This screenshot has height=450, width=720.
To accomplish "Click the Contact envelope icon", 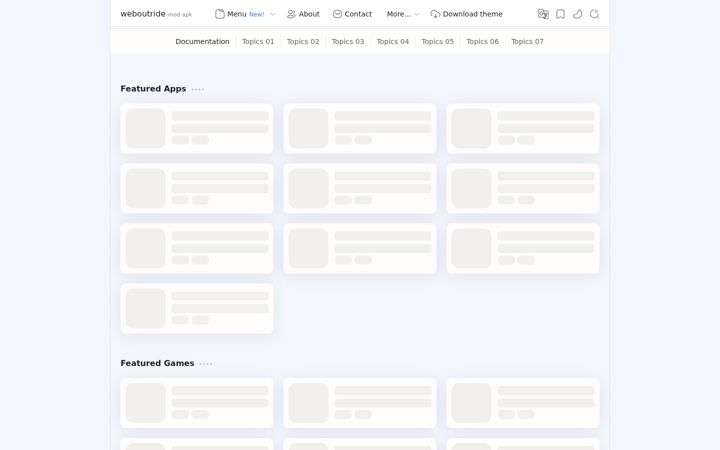I will pyautogui.click(x=337, y=14).
